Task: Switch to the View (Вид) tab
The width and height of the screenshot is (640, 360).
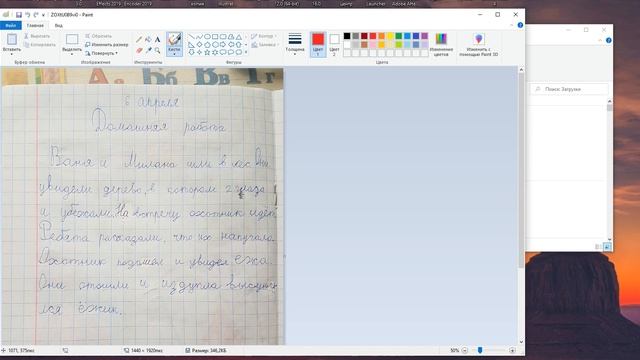Action: click(59, 25)
